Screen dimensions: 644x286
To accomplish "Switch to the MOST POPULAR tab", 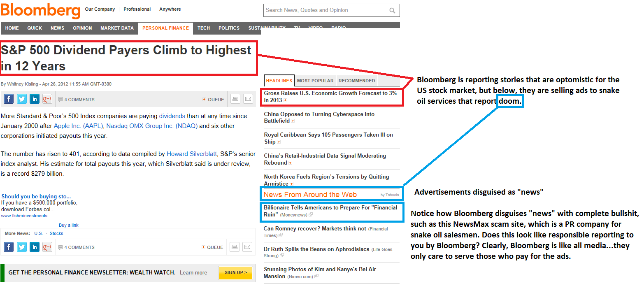I will point(316,81).
